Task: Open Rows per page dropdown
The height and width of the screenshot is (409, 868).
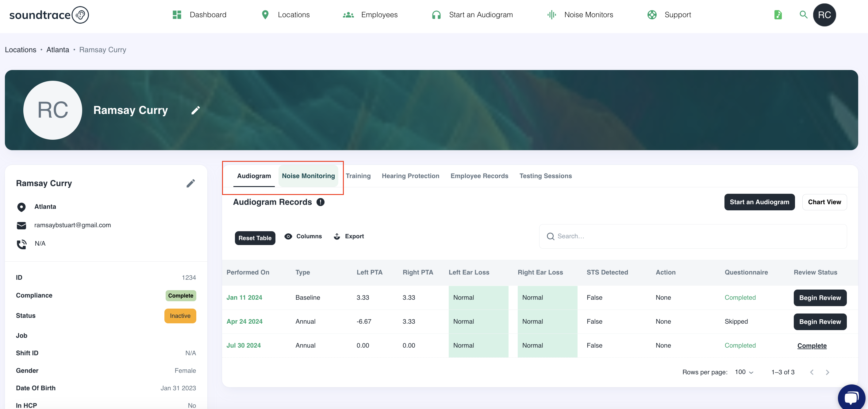Action: 744,372
